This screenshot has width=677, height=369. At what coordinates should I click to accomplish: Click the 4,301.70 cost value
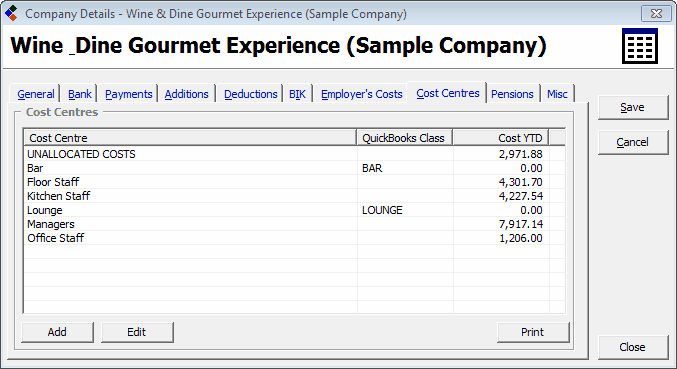click(520, 182)
